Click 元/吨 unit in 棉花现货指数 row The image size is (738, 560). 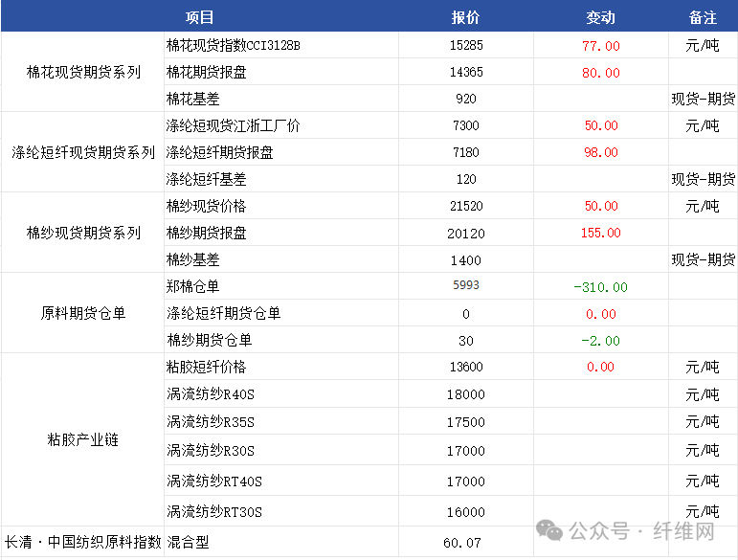click(x=703, y=46)
